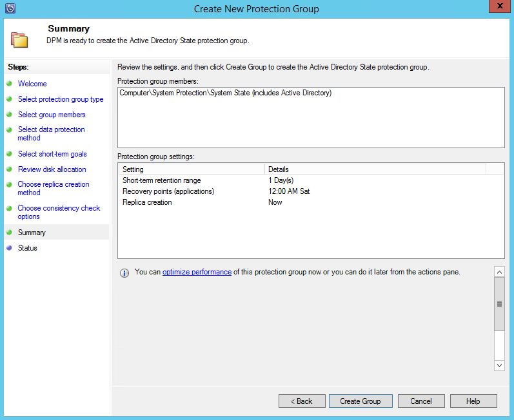Screen dimensions: 514x420
Task: Cancel the protection group wizard
Action: pyautogui.click(x=421, y=401)
